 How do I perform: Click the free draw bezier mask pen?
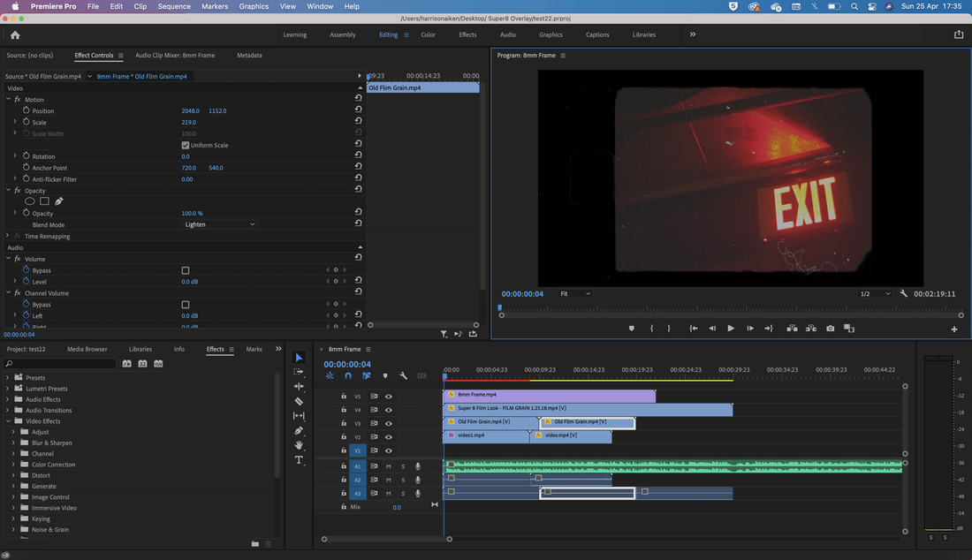coord(59,201)
